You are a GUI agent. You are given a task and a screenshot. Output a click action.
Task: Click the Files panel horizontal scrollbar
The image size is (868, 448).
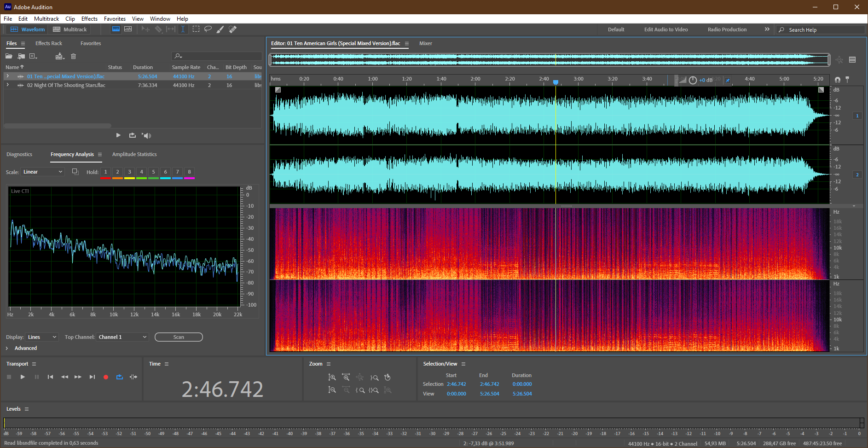point(58,125)
